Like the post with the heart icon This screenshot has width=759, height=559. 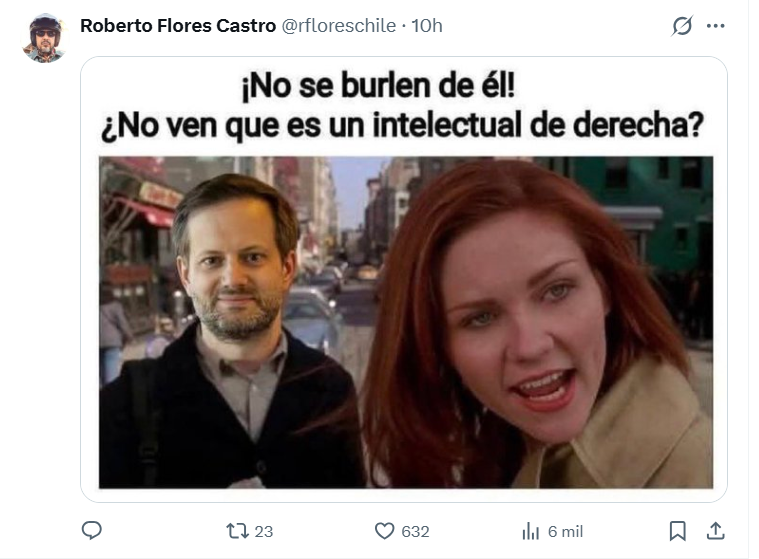point(384,531)
